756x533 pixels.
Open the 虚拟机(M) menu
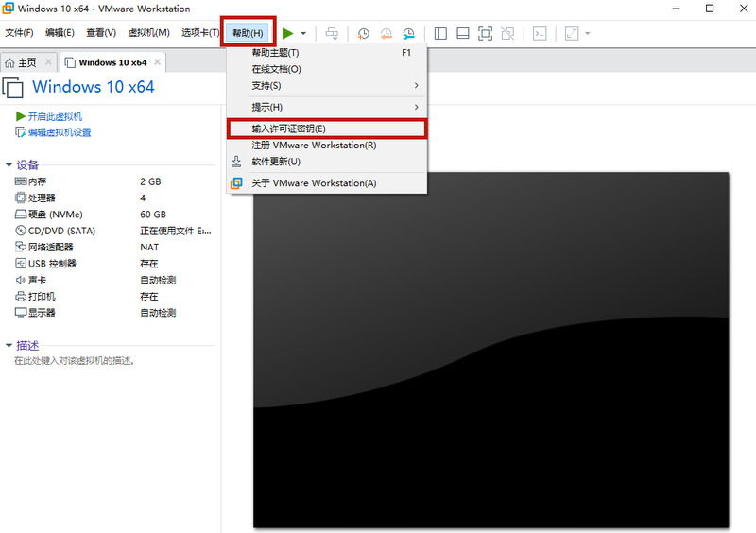[148, 33]
